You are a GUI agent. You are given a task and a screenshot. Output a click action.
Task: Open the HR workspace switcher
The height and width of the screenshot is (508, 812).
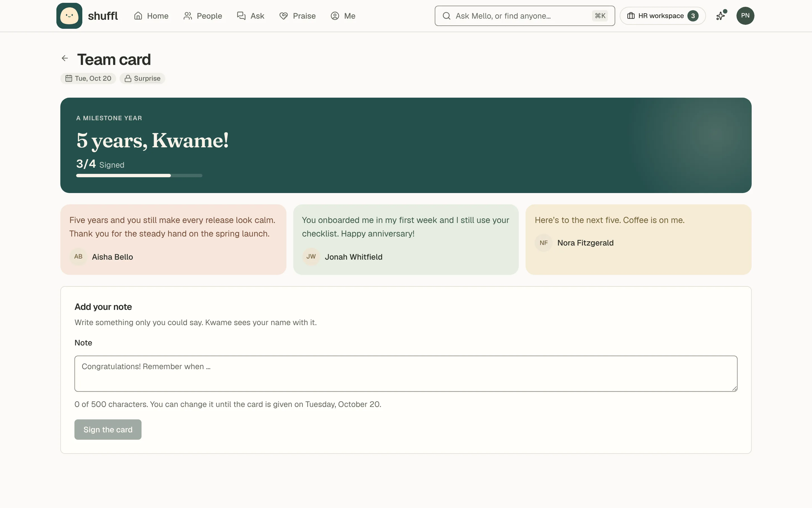coord(663,16)
